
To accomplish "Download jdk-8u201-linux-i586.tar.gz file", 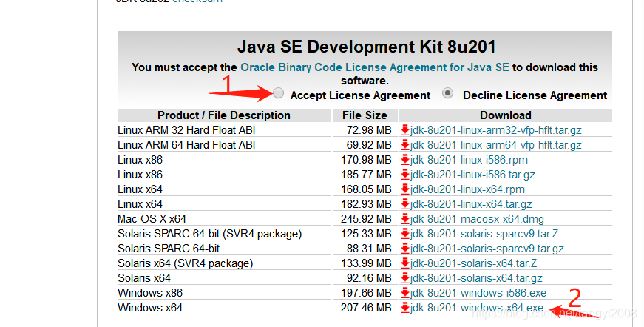I will tap(472, 175).
